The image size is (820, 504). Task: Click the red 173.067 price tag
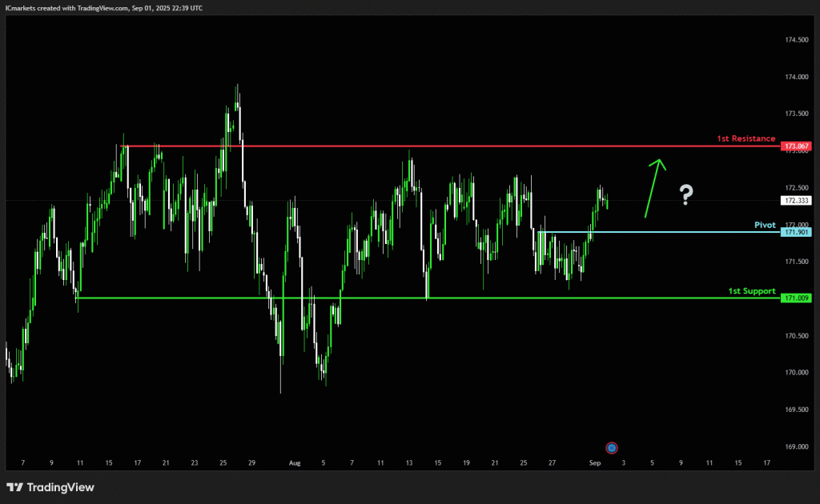(x=796, y=146)
